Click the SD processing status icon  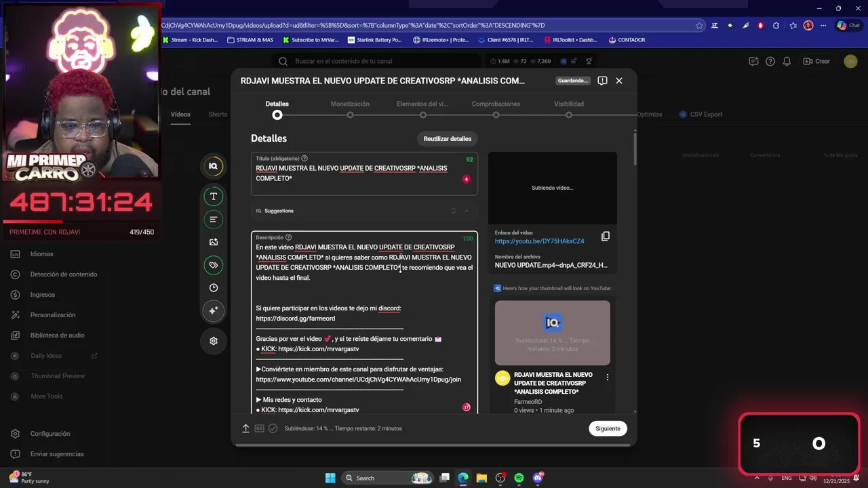coord(259,428)
